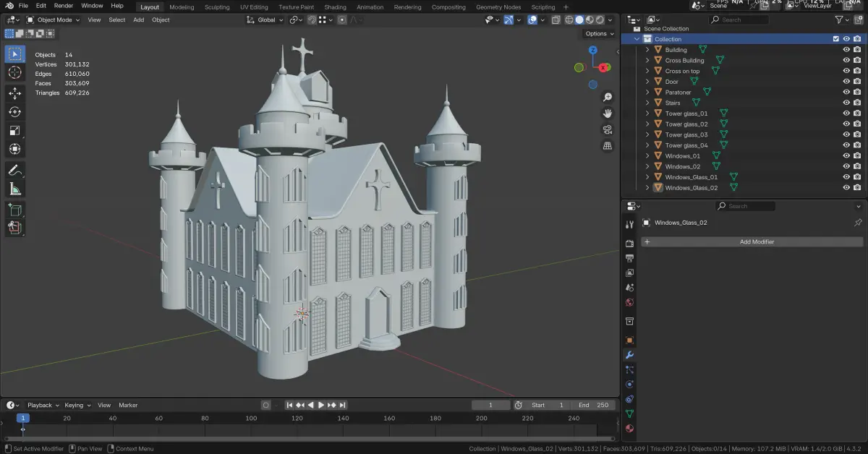Open the Render menu
This screenshot has width=868, height=454.
pos(64,6)
